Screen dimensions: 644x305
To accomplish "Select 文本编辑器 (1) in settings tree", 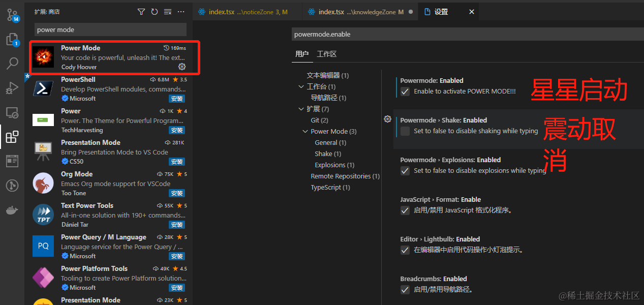I will [x=328, y=75].
